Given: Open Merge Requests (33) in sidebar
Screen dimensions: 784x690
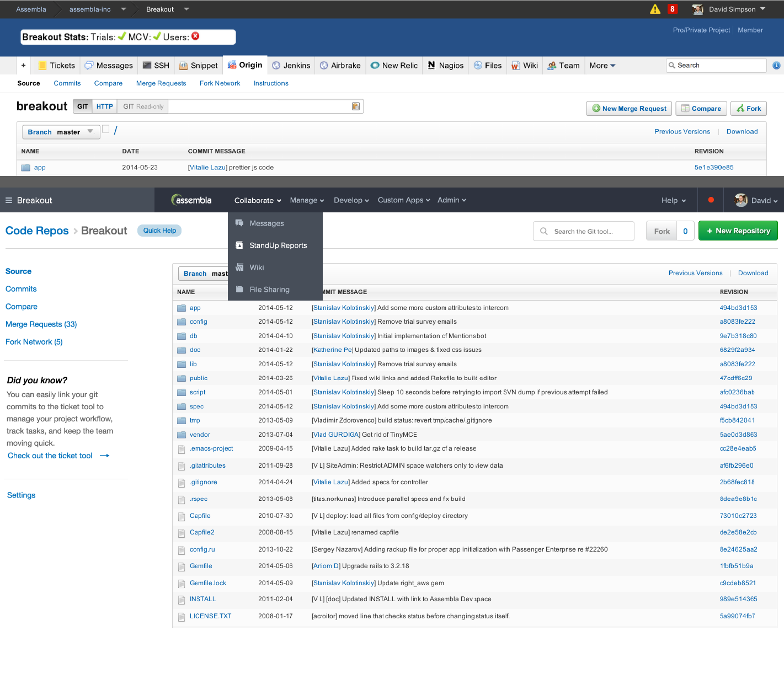Looking at the screenshot, I should coord(41,324).
